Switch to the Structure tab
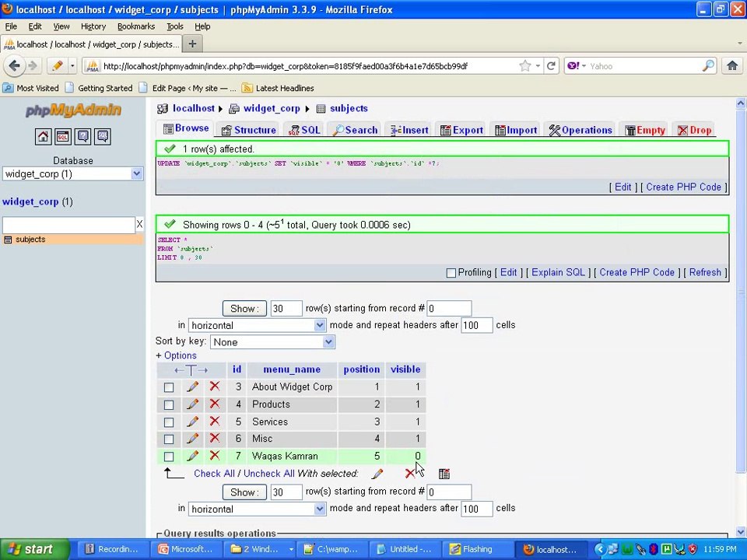Screen dimensions: 747x560 tap(249, 130)
